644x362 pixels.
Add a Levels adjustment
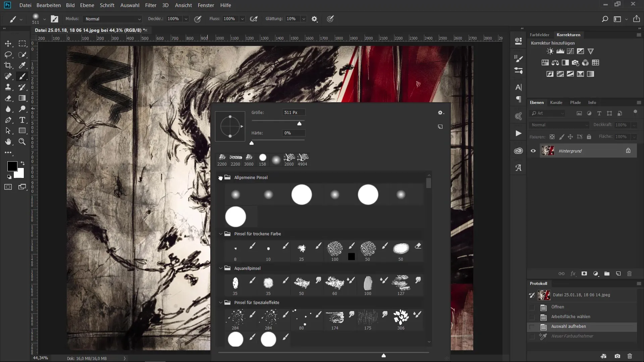click(560, 51)
